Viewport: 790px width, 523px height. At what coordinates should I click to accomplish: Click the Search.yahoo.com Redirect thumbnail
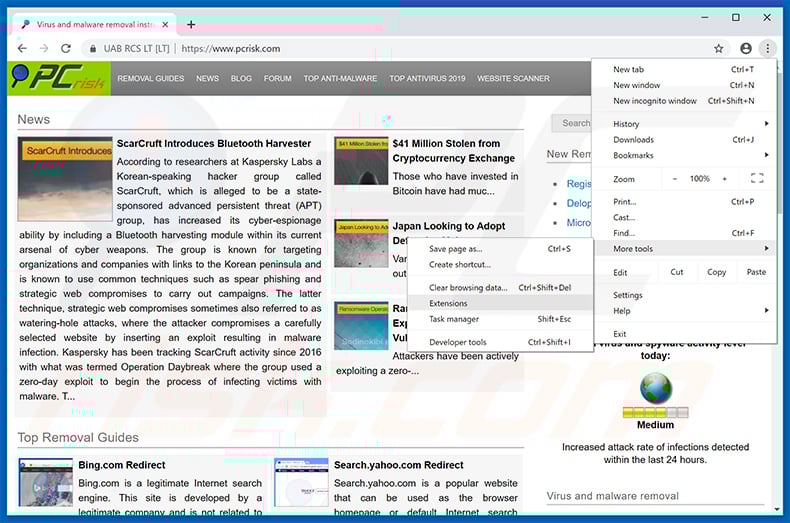pos(301,482)
